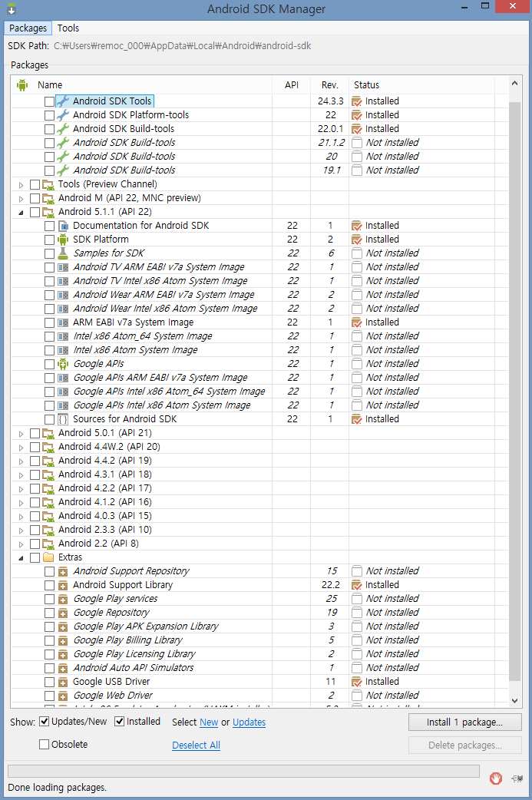Click the Android SDK Platform-tools wrench icon

[x=63, y=115]
